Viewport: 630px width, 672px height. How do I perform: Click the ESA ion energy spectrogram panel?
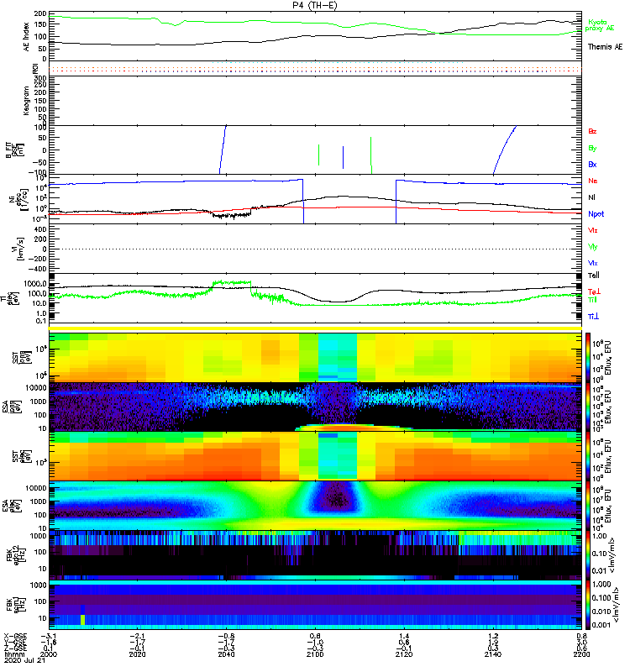coord(316,407)
